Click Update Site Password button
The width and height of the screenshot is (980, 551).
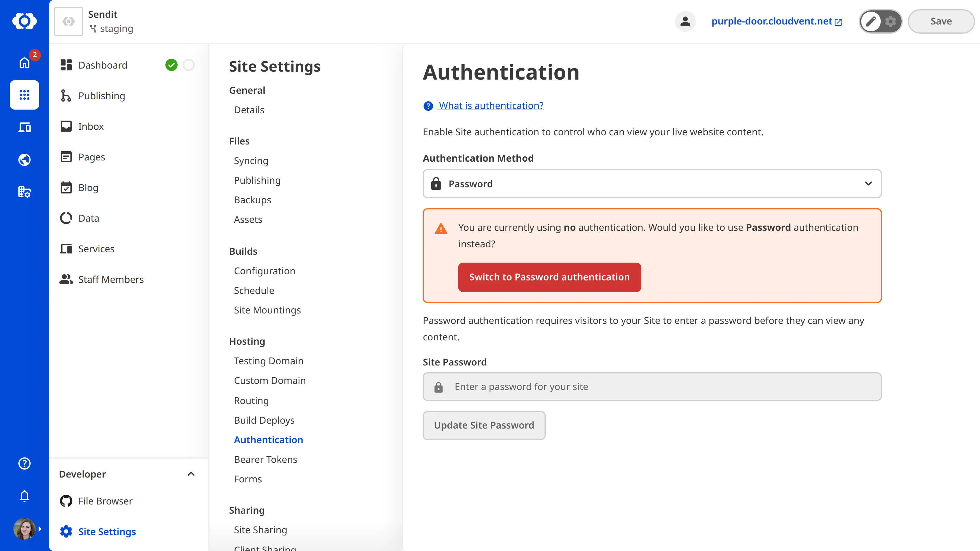484,425
